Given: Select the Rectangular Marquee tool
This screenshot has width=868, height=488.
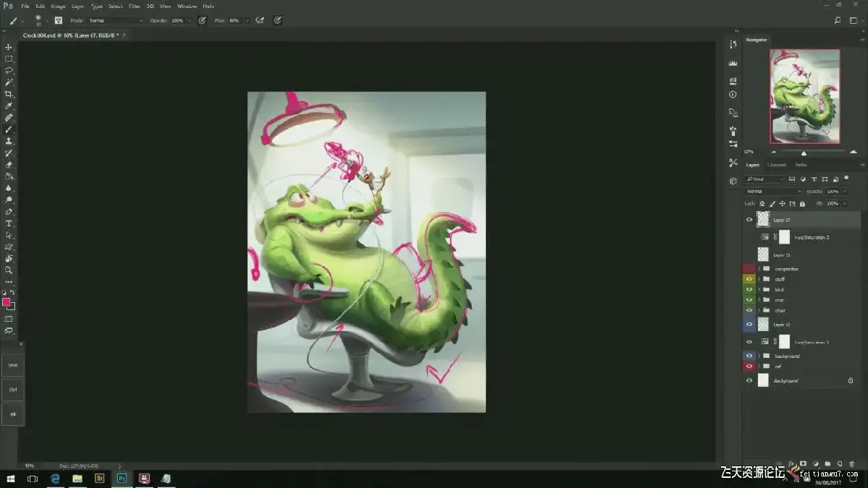Looking at the screenshot, I should tap(9, 59).
